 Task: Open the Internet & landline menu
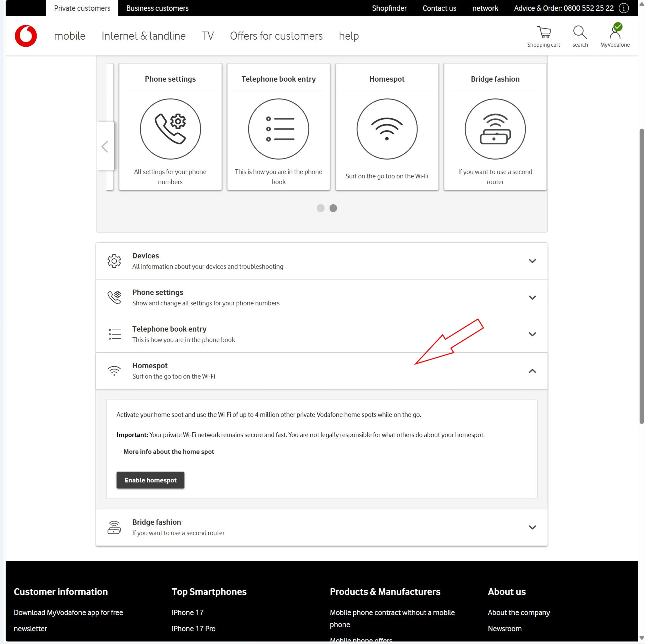coord(144,36)
